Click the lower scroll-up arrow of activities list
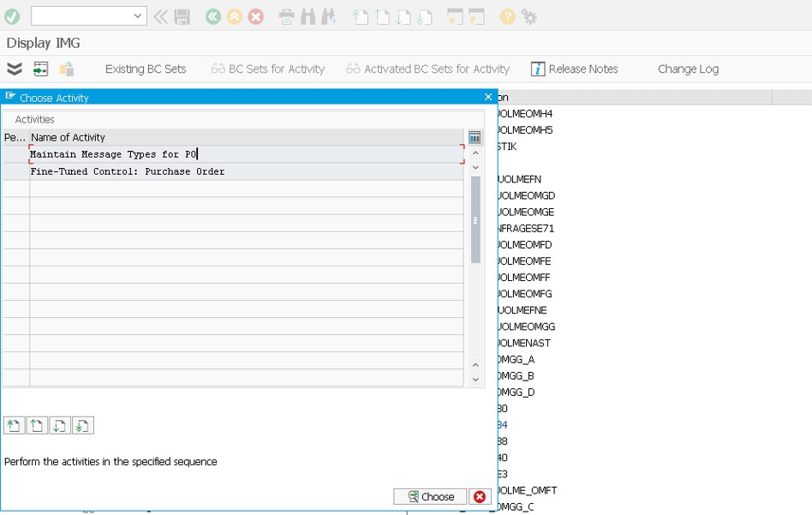This screenshot has height=515, width=812. coord(475,365)
